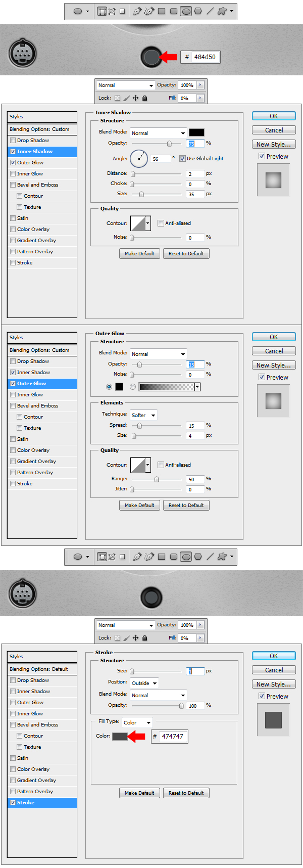303x868 pixels.
Task: Click New Style button in the Inner Shadow dialog
Action: [274, 145]
